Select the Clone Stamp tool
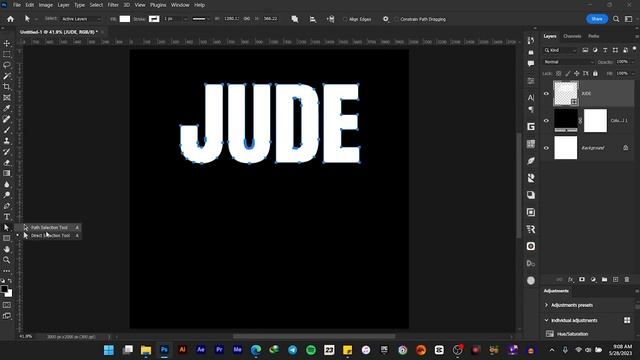 tap(7, 141)
